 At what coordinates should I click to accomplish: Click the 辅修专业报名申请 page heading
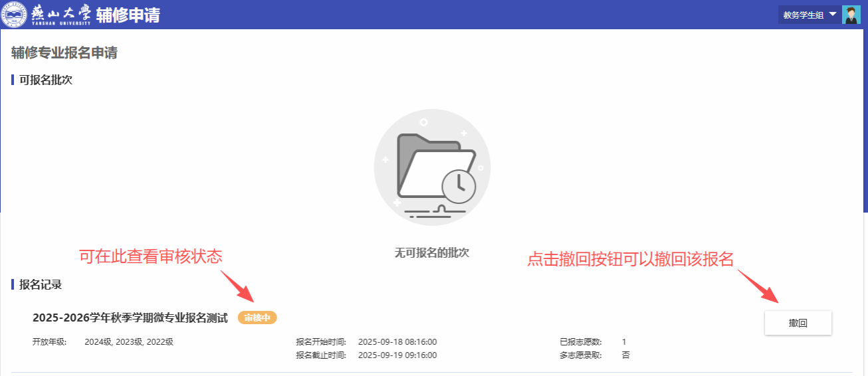pos(64,53)
